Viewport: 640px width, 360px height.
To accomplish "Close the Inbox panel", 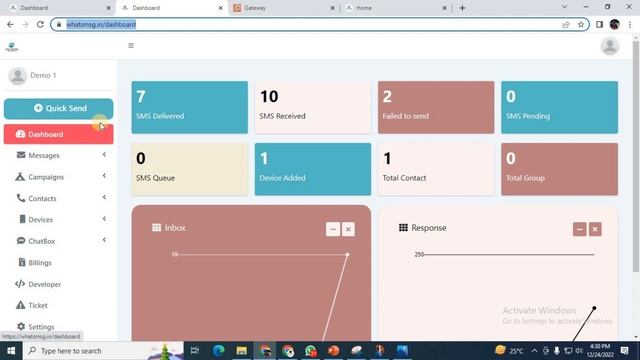I will click(x=348, y=229).
